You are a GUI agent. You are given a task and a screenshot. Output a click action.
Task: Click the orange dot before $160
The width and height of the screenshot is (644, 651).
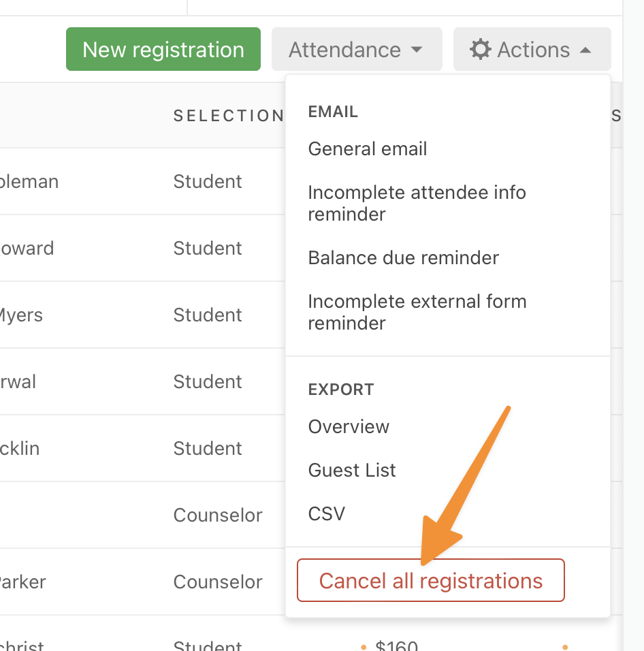pos(364,647)
